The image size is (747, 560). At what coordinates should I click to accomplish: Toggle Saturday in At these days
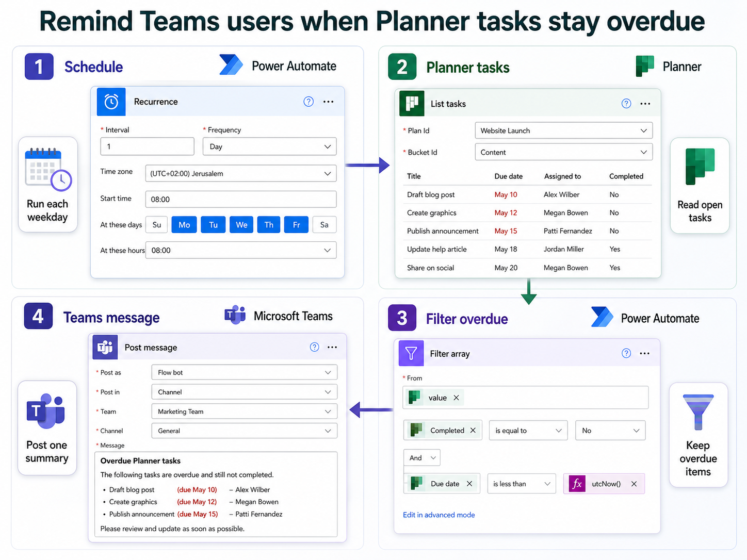coord(324,225)
